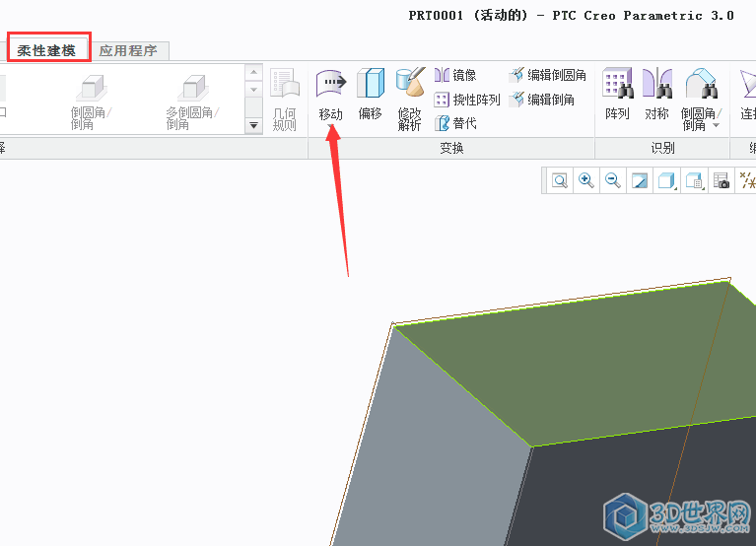Move the selection gallery up one row
This screenshot has width=756, height=546.
(253, 72)
